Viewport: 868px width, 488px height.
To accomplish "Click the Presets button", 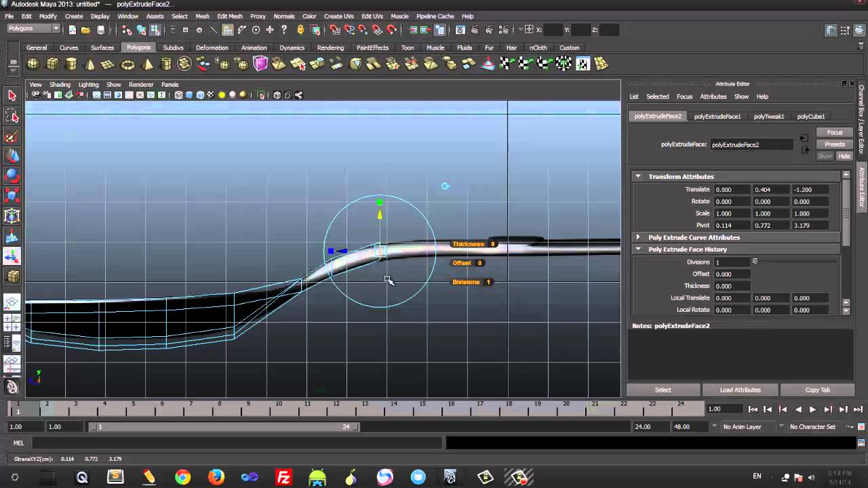I will [x=834, y=144].
